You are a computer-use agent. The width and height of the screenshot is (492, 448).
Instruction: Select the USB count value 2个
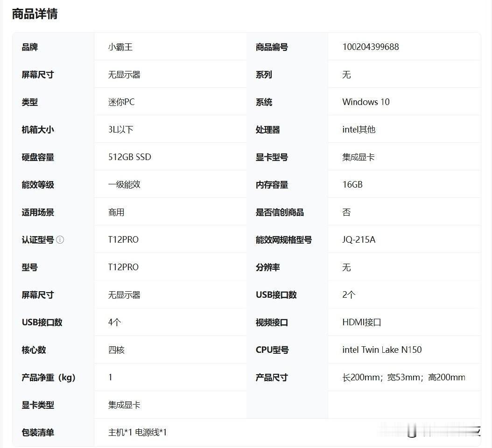pos(349,294)
